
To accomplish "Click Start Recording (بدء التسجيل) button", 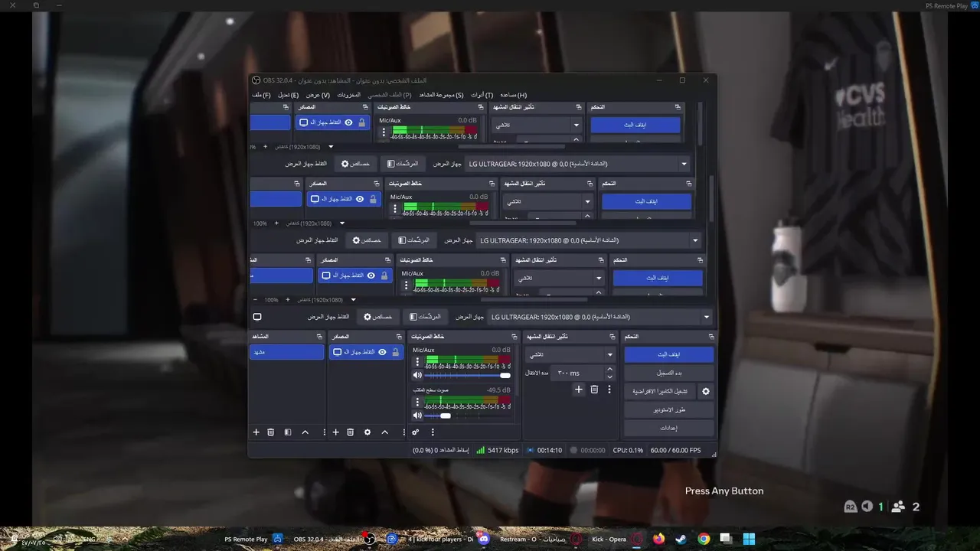I will tap(669, 373).
